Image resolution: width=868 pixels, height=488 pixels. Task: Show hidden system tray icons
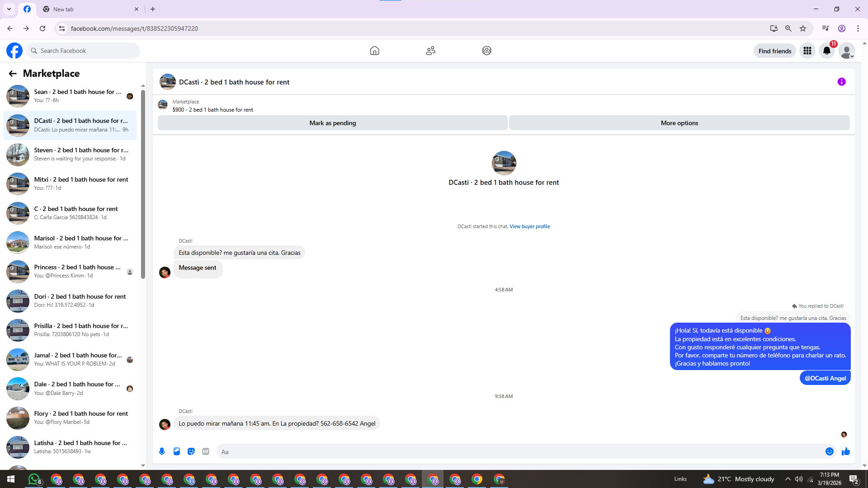coord(788,479)
